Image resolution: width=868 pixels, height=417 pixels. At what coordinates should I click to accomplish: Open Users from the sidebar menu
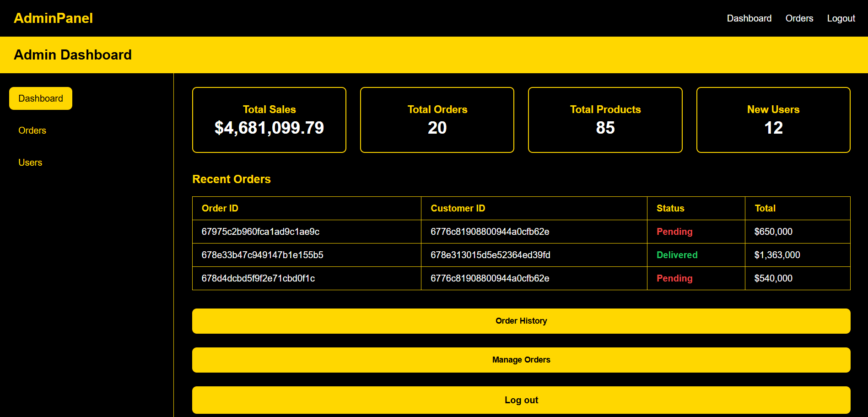tap(30, 162)
